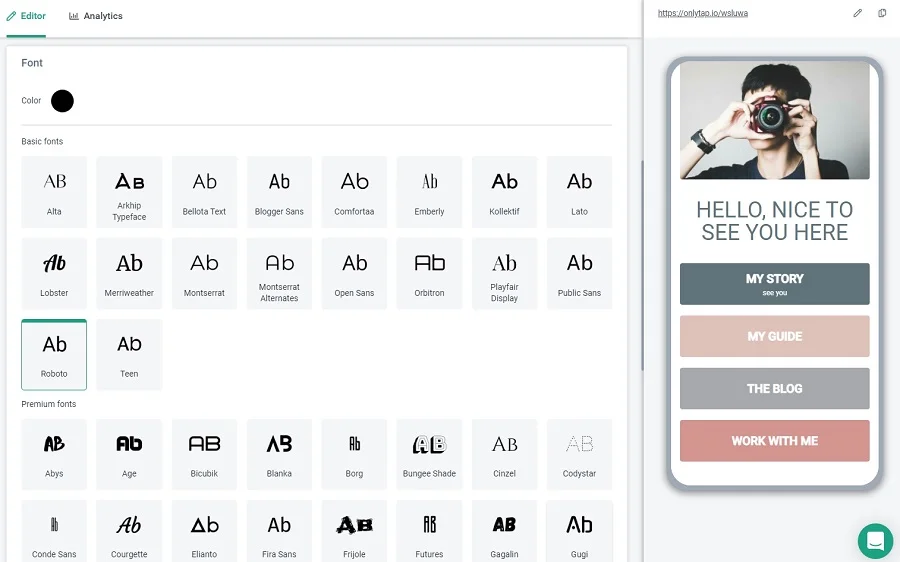This screenshot has width=900, height=562.
Task: Click the pencil edit icon beside URL
Action: tap(857, 13)
